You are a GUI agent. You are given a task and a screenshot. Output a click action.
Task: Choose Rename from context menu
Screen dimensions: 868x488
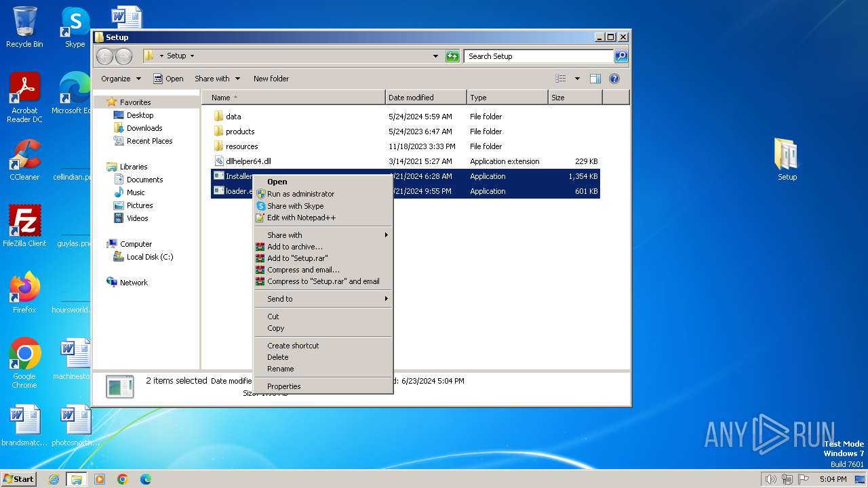click(323, 369)
